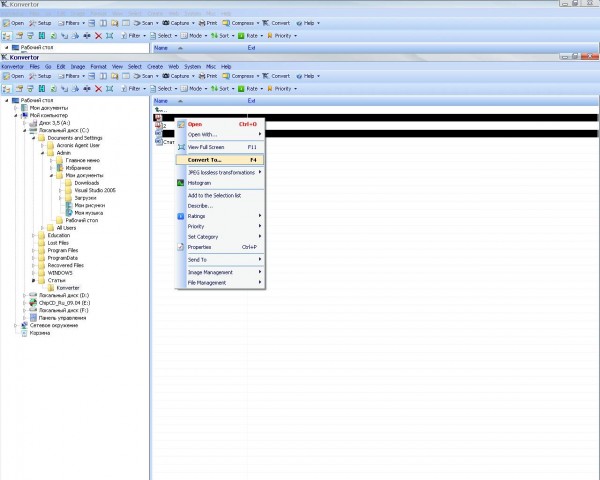Screen dimensions: 600x480
Task: Open Setup from the front window toolbar
Action: [40, 76]
